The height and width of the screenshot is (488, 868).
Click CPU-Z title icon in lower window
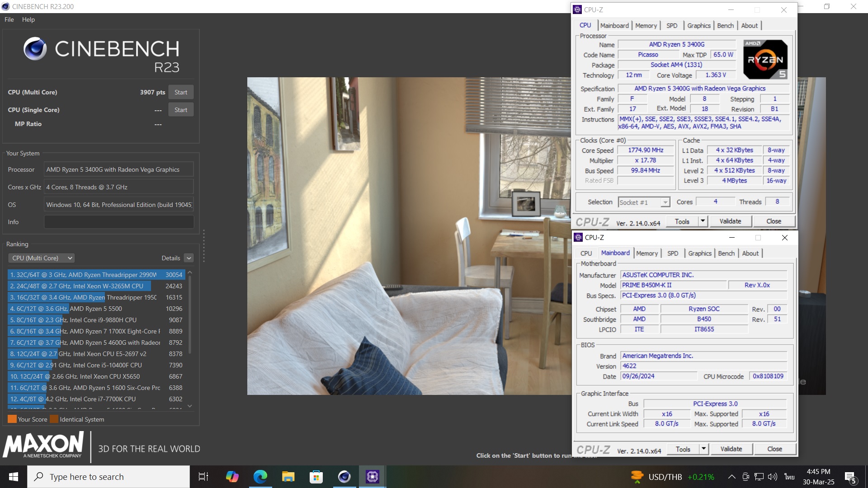[x=578, y=237]
